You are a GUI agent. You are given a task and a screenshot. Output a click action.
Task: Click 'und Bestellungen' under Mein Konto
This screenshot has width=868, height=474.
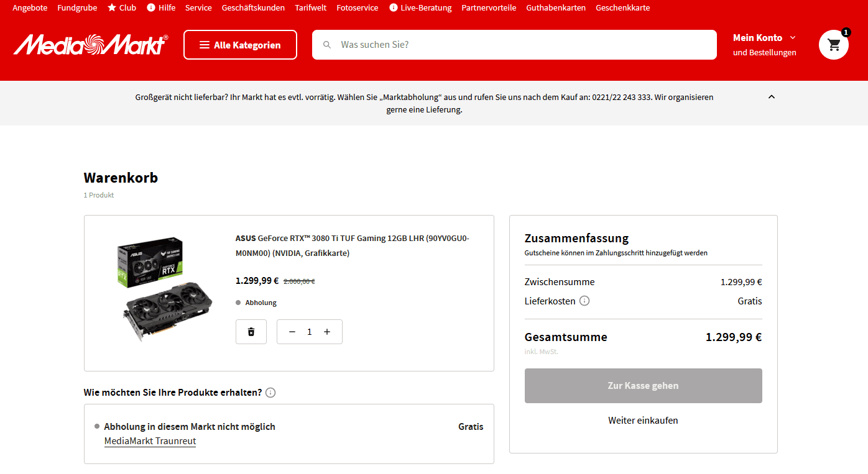point(764,53)
